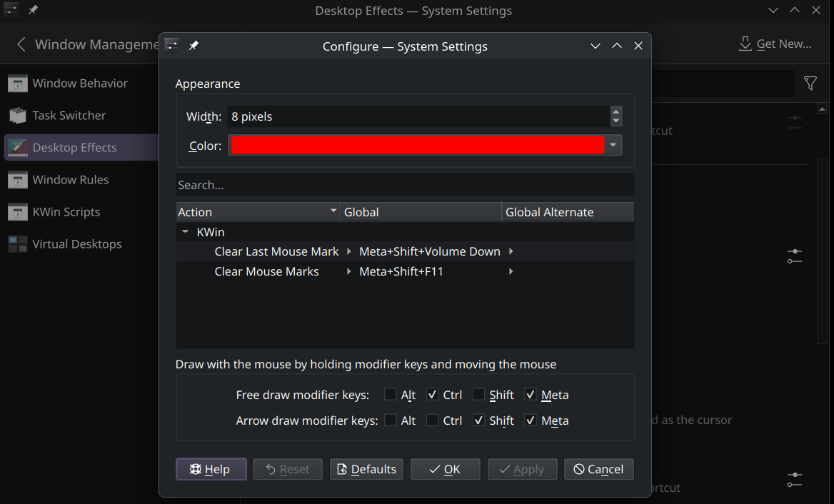Collapse the KWin tree group
This screenshot has width=834, height=504.
pos(185,232)
